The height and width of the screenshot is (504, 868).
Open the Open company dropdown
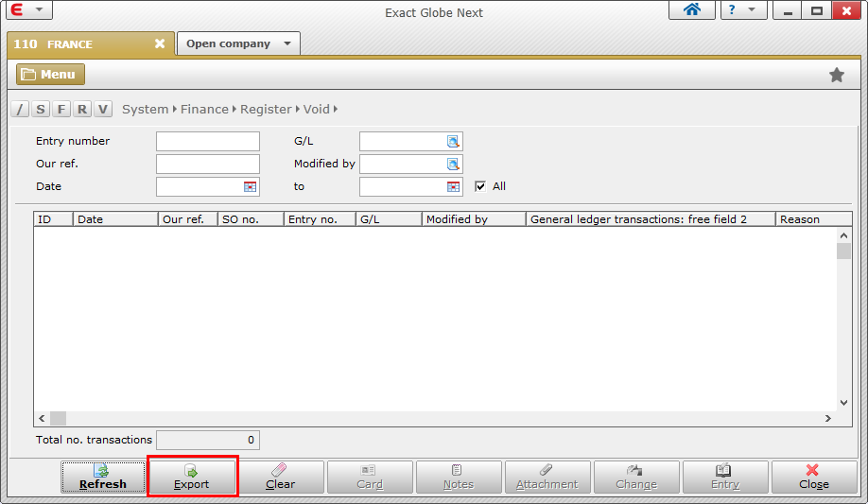coord(238,43)
